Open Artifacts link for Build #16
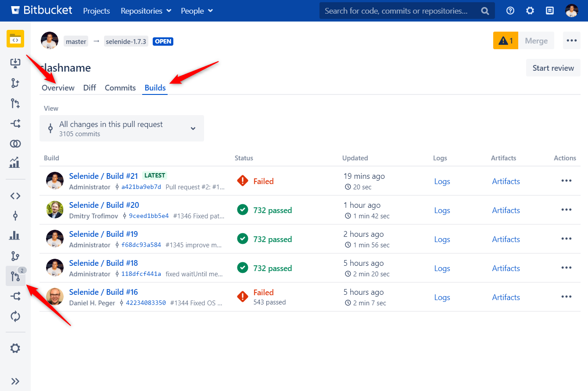This screenshot has height=391, width=588. click(x=506, y=297)
